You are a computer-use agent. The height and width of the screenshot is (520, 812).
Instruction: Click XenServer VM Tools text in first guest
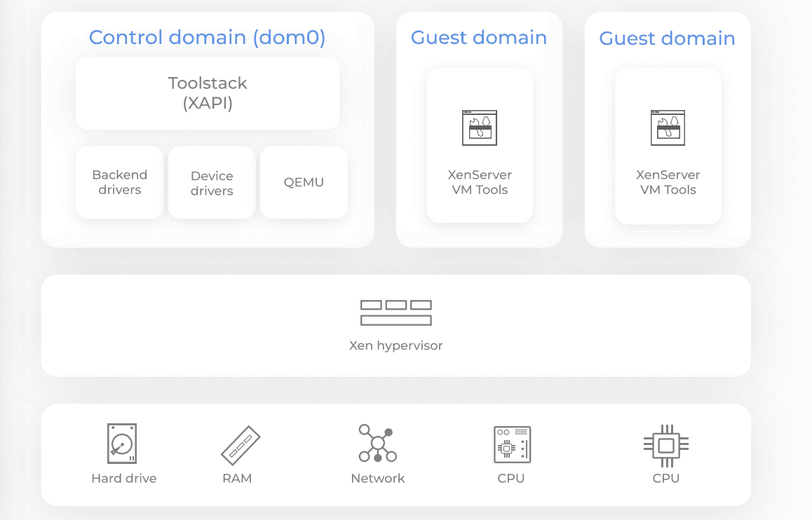coord(480,182)
